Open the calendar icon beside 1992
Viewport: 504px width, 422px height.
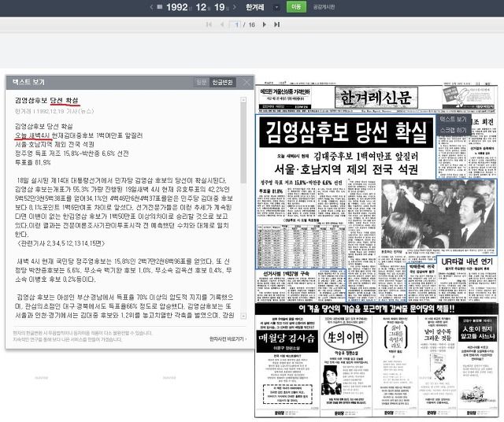160,7
